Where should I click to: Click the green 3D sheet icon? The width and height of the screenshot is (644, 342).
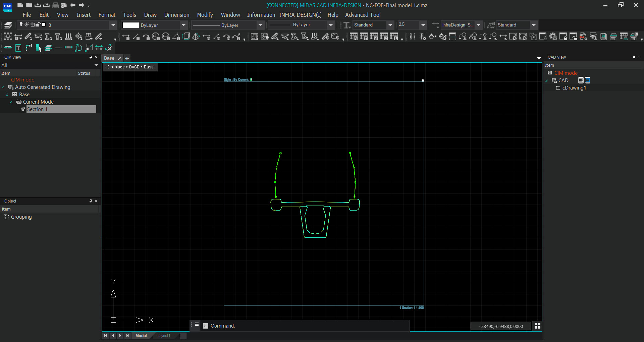pos(603,37)
